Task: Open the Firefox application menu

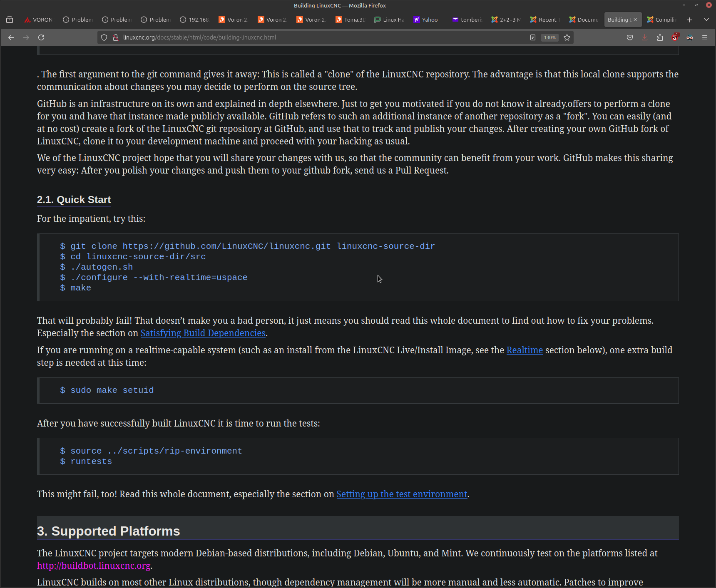Action: [705, 37]
